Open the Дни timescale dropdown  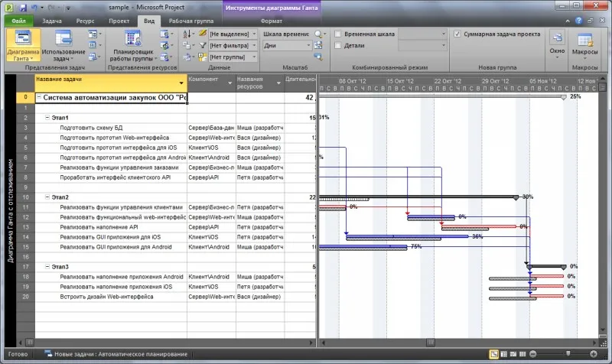287,46
